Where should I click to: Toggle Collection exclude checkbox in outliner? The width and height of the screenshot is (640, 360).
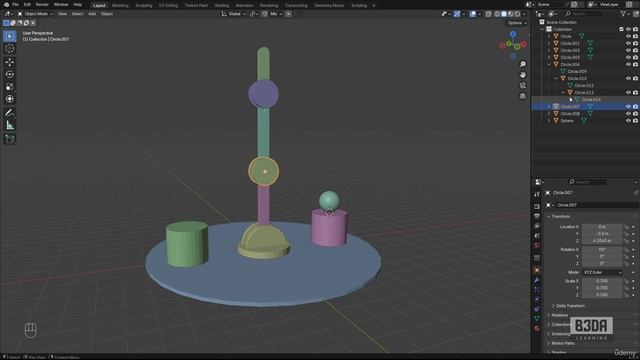622,29
